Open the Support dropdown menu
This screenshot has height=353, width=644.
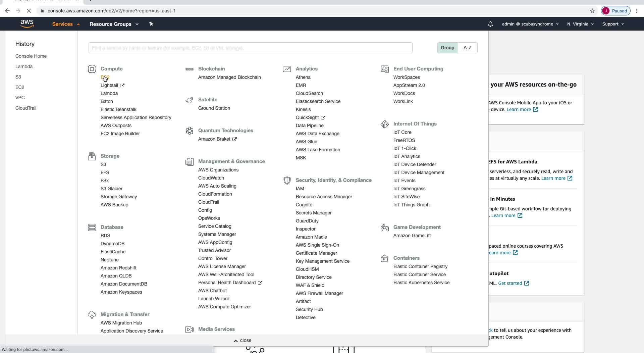point(613,24)
